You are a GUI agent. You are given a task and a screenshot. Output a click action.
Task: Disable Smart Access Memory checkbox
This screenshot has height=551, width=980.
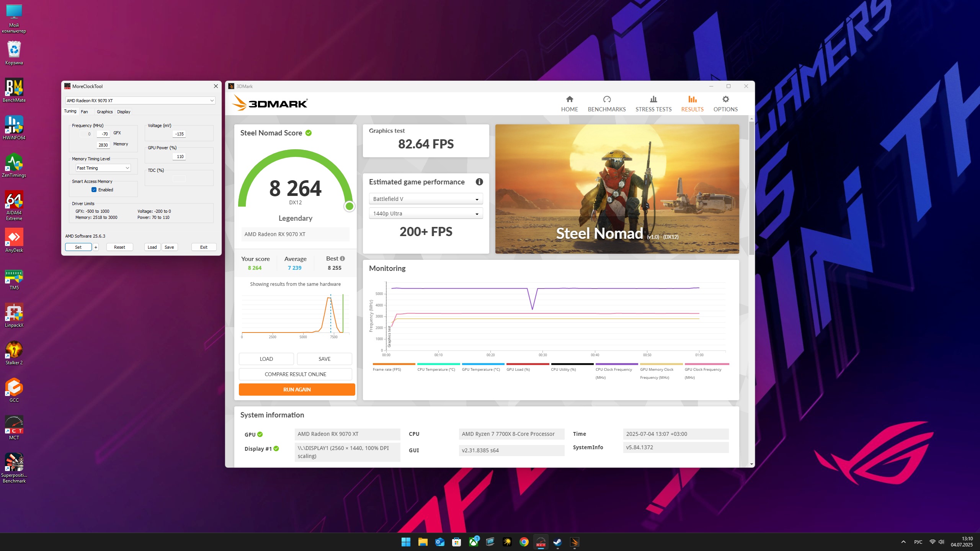click(94, 190)
